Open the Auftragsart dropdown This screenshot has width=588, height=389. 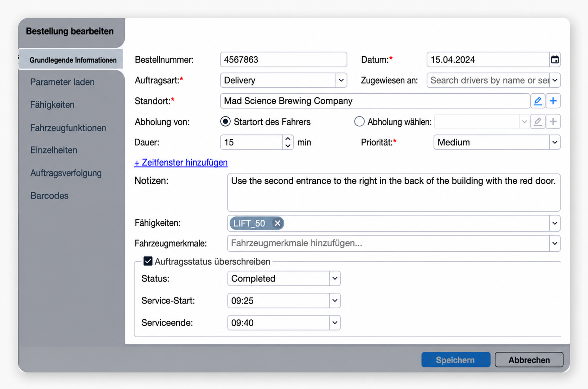341,80
